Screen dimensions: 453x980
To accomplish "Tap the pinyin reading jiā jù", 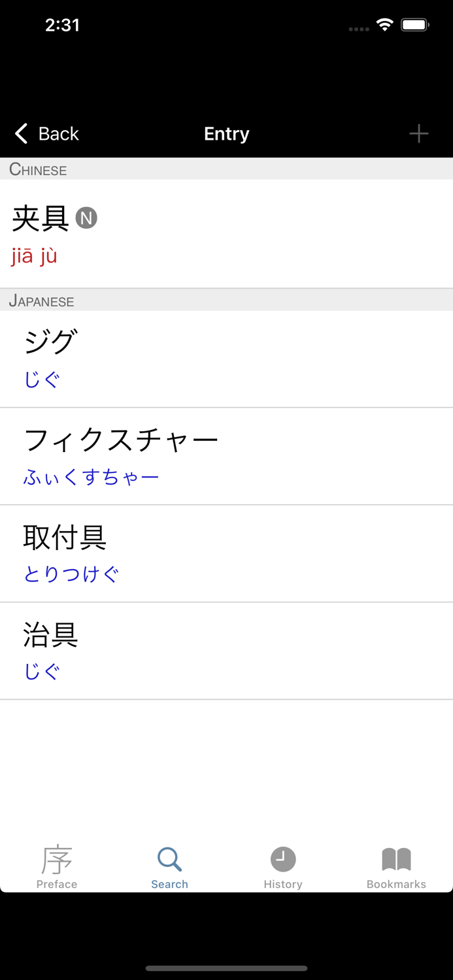I will click(35, 255).
